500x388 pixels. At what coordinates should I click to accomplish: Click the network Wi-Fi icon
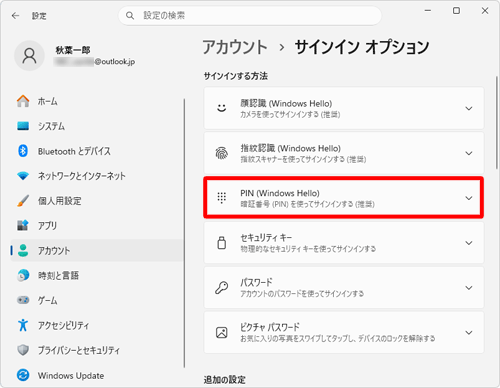[x=23, y=176]
